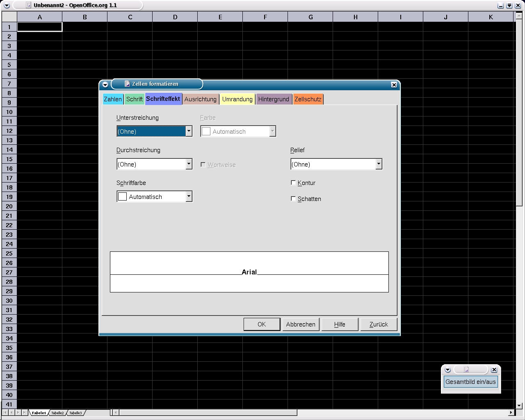Go to previous sheet using navigation arrow

pos(11,412)
